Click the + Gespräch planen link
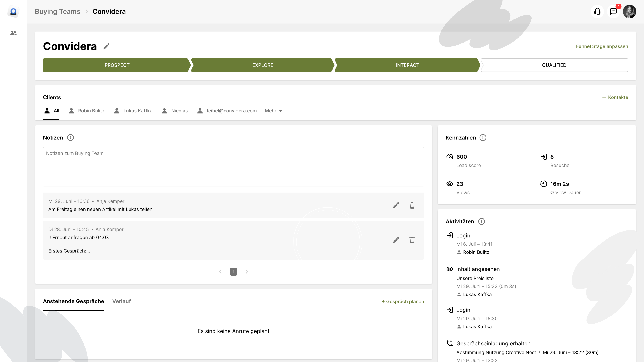 click(403, 302)
